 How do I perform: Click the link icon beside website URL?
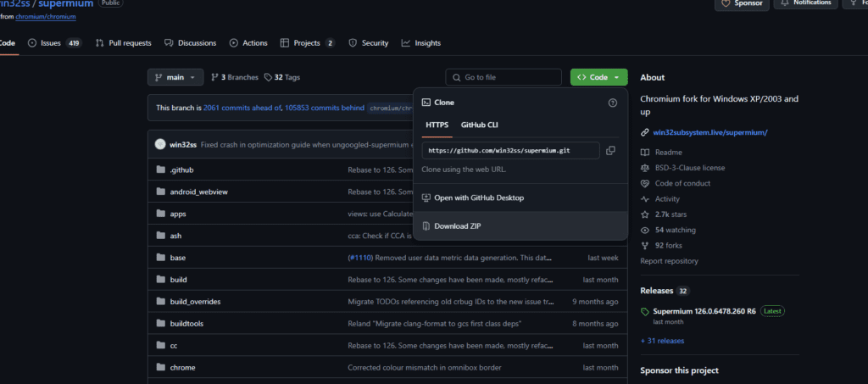click(x=644, y=132)
